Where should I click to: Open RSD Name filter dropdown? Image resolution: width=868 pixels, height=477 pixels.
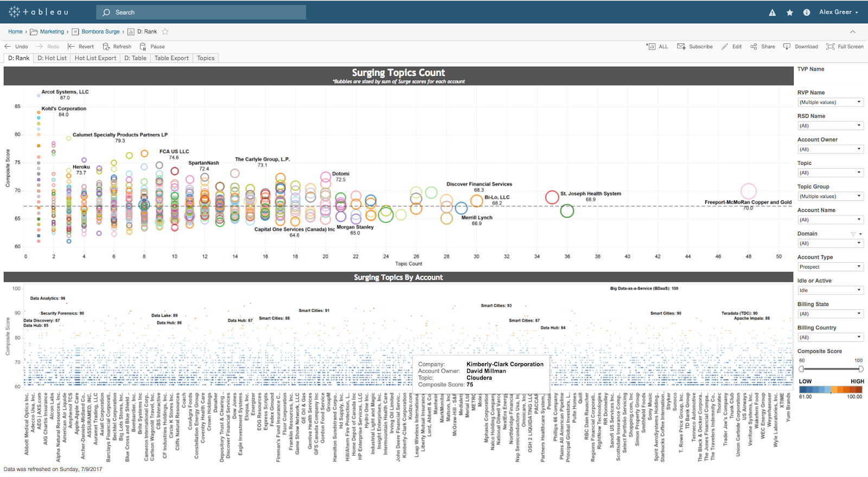click(x=830, y=125)
